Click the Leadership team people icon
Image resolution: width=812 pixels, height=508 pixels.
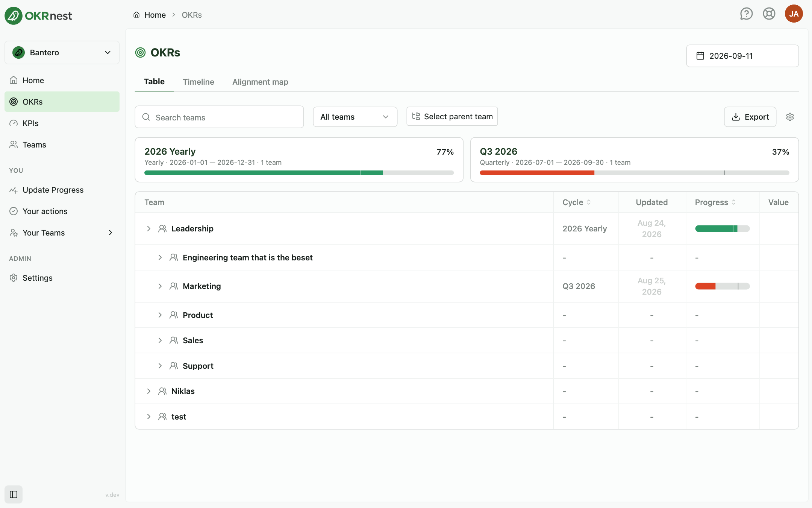click(162, 228)
